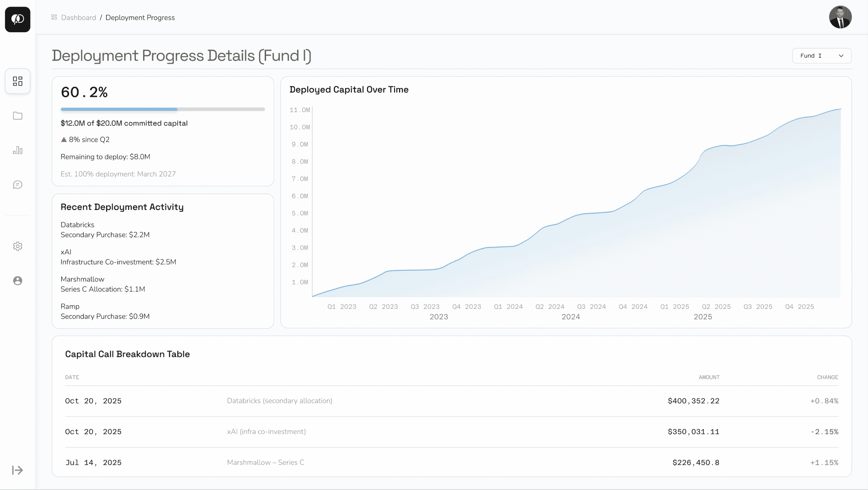Select the Databricks secondary allocation row
This screenshot has height=490, width=868.
point(452,401)
